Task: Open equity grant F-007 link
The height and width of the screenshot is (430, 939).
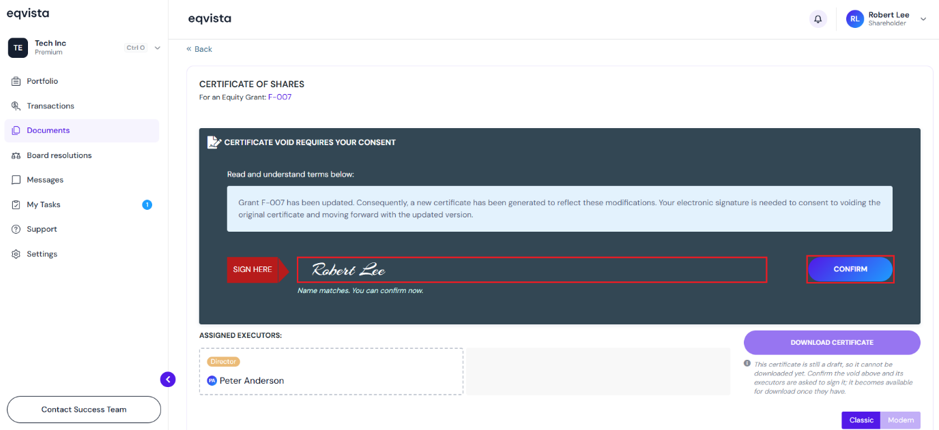Action: (280, 96)
